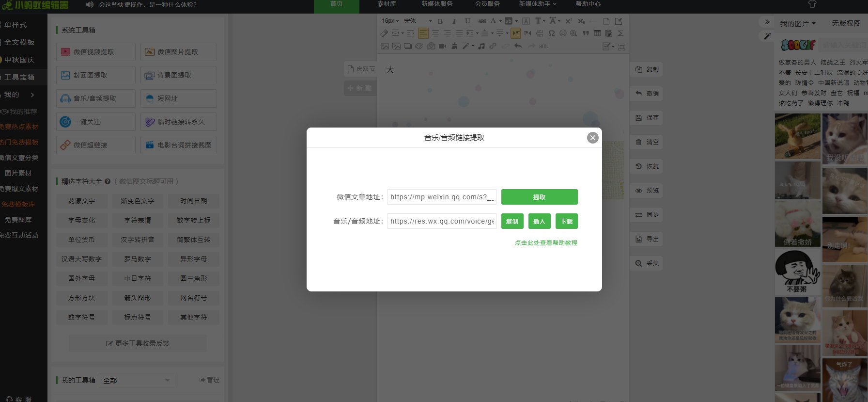Open 新媒体服务 in top navigation
The image size is (868, 402).
437,4
